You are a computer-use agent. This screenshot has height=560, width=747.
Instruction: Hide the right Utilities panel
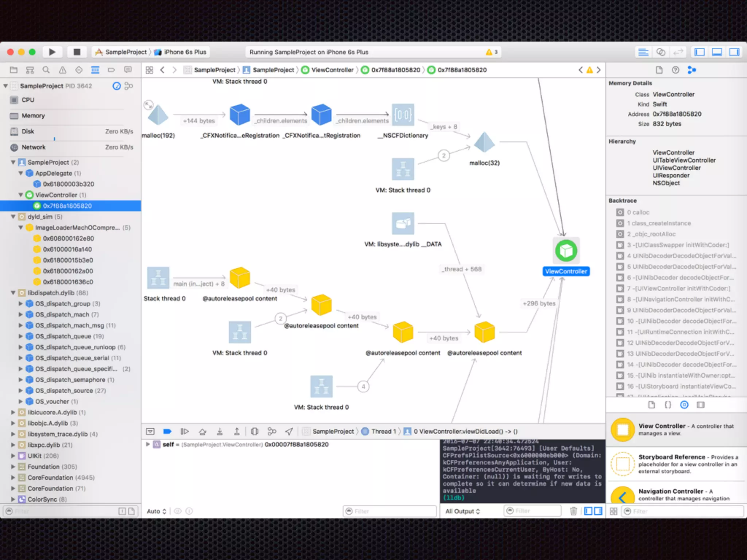[x=734, y=52]
